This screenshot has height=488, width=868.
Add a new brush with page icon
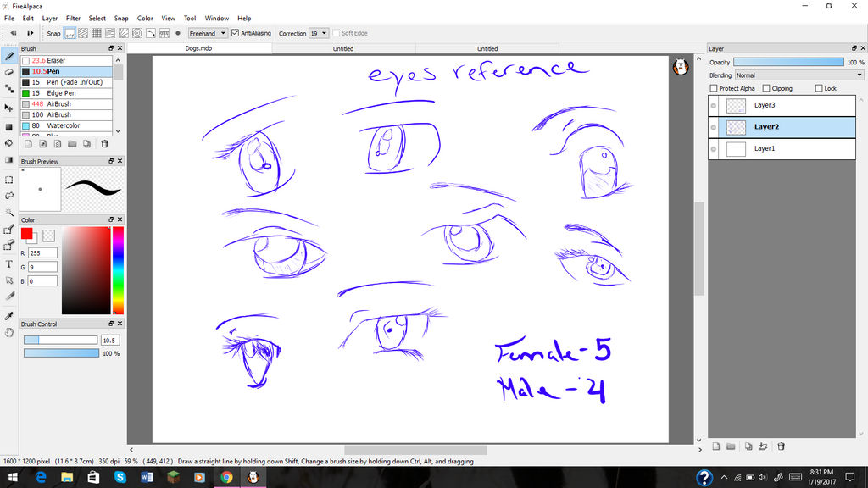tap(28, 144)
